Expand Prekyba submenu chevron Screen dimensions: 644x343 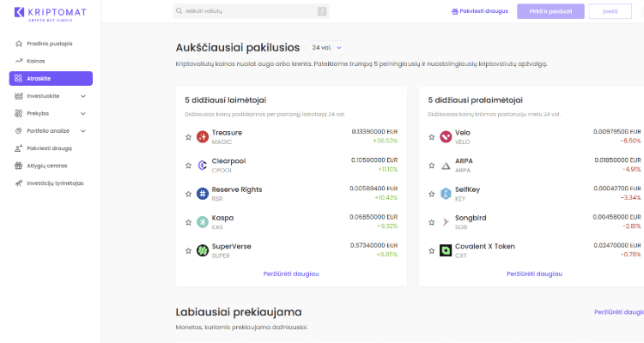coord(83,114)
